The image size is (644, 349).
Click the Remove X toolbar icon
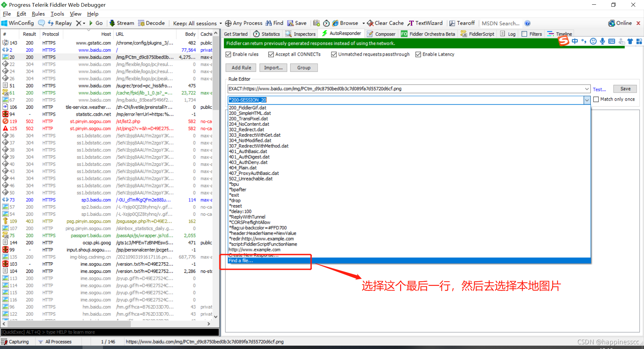(78, 23)
